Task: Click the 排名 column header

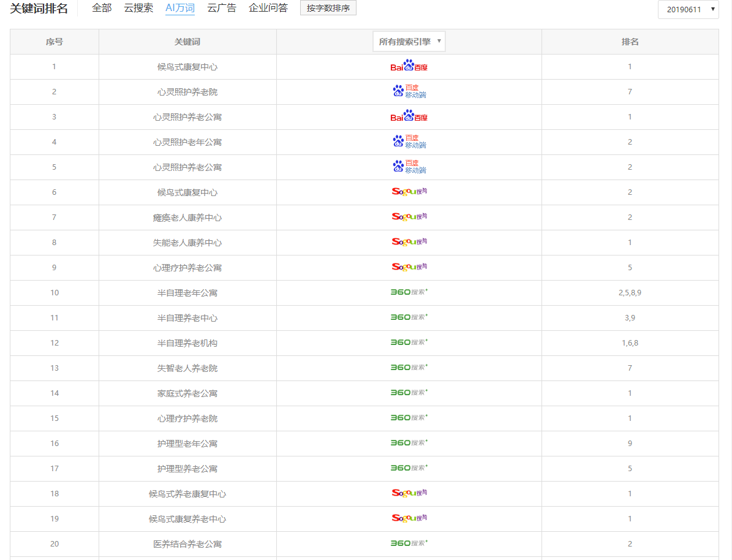Action: pyautogui.click(x=630, y=42)
